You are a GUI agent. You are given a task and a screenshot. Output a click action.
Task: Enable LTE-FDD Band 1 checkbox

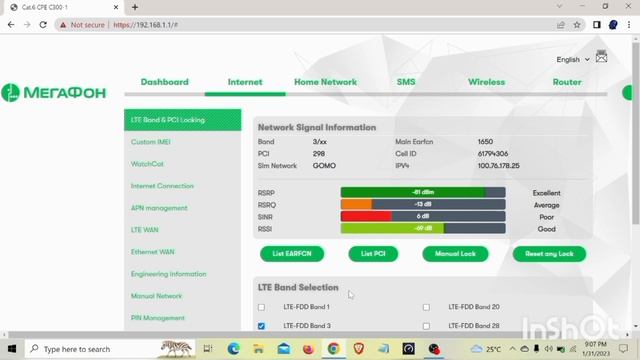pyautogui.click(x=262, y=307)
